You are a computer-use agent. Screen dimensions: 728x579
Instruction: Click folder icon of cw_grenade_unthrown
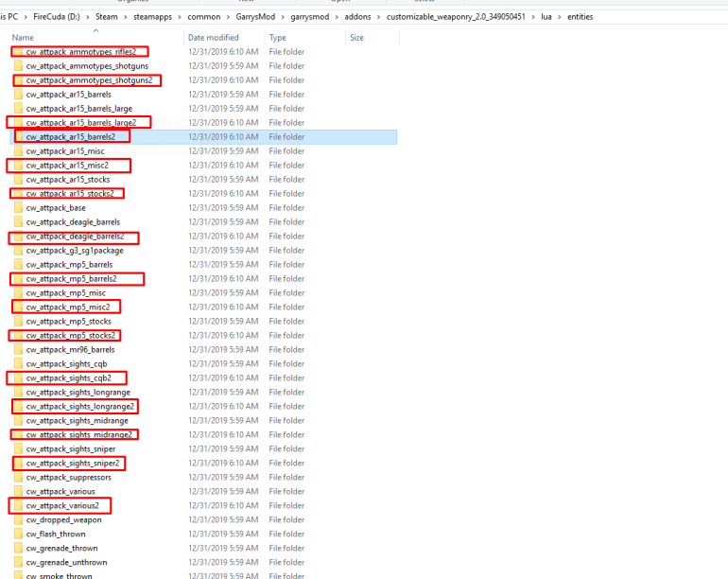point(18,562)
